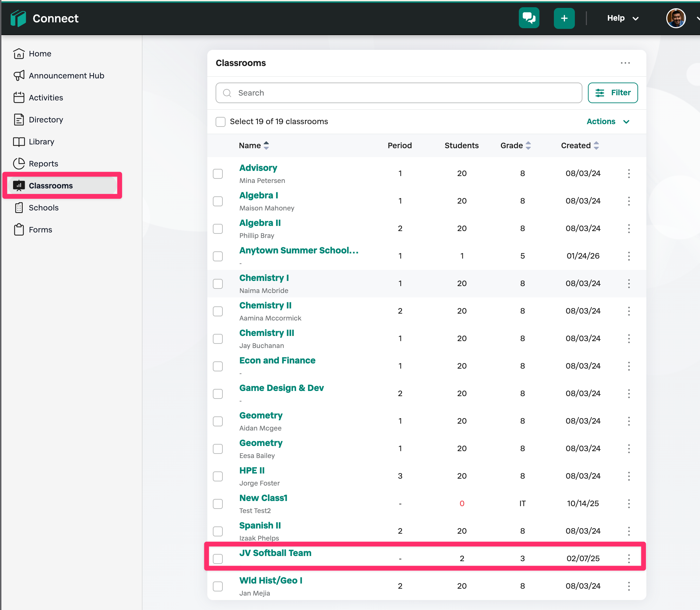Sort by Grade column arrows
The width and height of the screenshot is (700, 610).
point(528,145)
